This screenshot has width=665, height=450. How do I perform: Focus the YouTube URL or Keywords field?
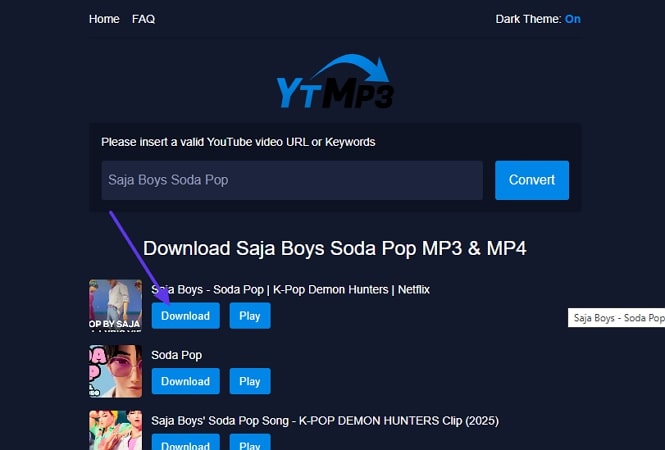(x=292, y=180)
